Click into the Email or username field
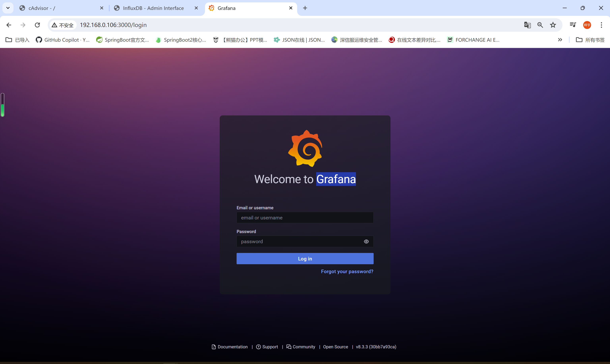The height and width of the screenshot is (364, 610). pos(305,218)
